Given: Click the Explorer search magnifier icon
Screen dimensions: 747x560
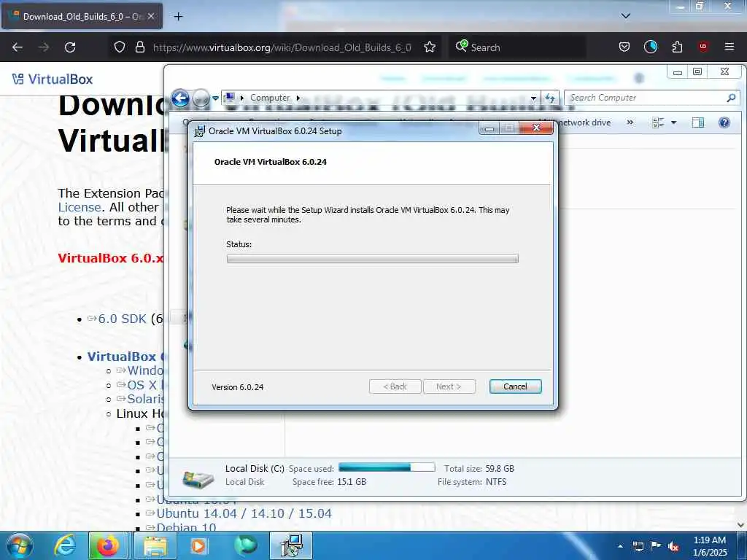Looking at the screenshot, I should tap(731, 98).
